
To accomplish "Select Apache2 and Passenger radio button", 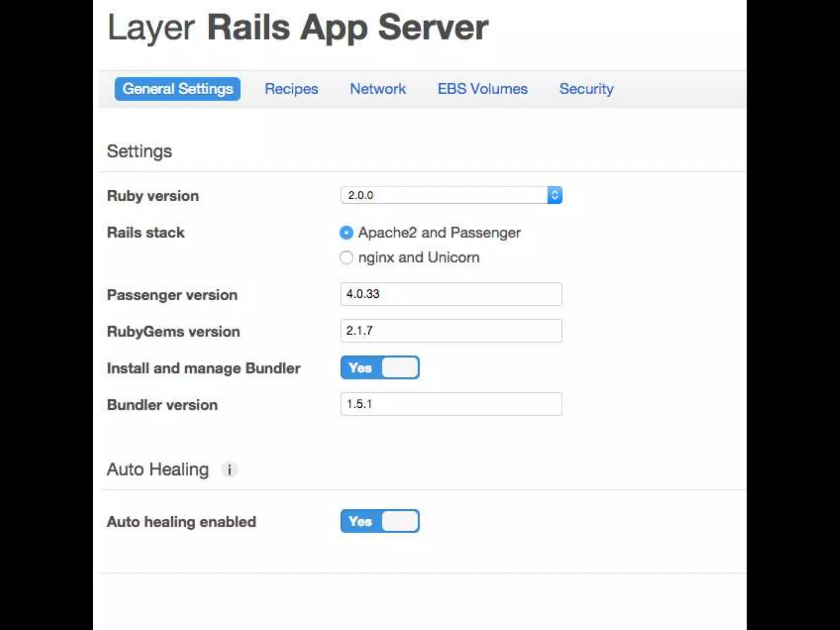I will [347, 233].
